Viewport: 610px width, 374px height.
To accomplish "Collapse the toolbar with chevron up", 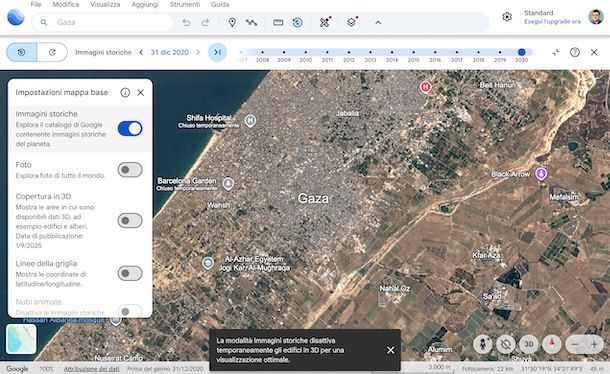I will click(x=378, y=23).
